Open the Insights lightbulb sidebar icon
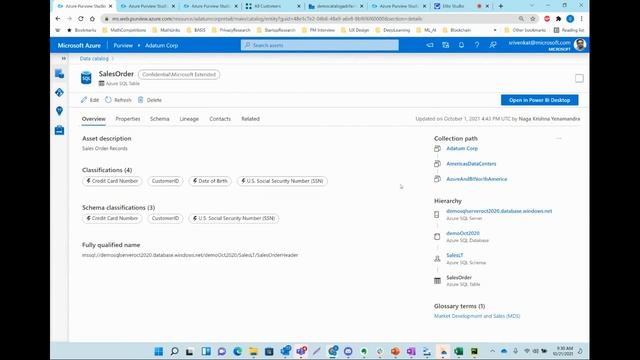The width and height of the screenshot is (640, 360). 59,111
